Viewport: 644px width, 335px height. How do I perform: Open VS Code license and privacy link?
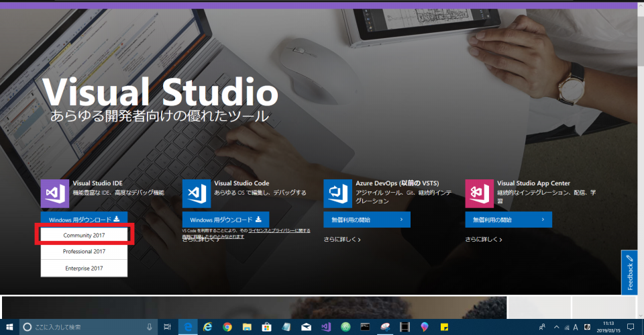(279, 230)
